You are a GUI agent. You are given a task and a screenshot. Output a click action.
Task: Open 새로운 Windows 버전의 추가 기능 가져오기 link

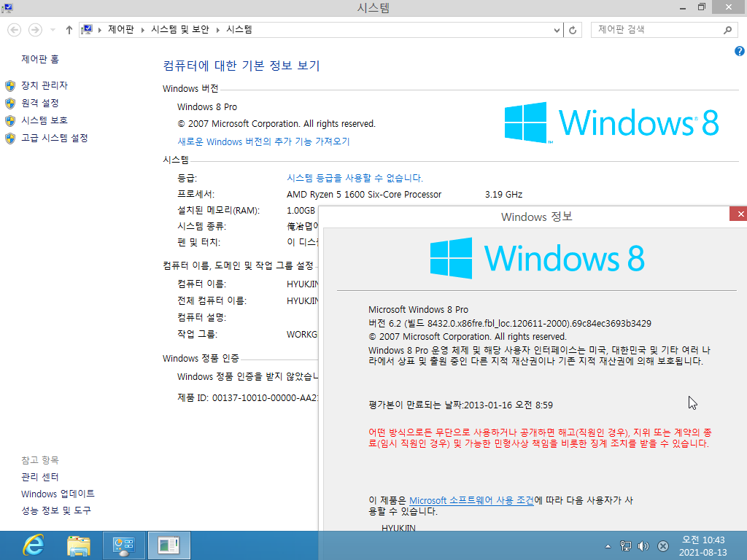pos(263,141)
